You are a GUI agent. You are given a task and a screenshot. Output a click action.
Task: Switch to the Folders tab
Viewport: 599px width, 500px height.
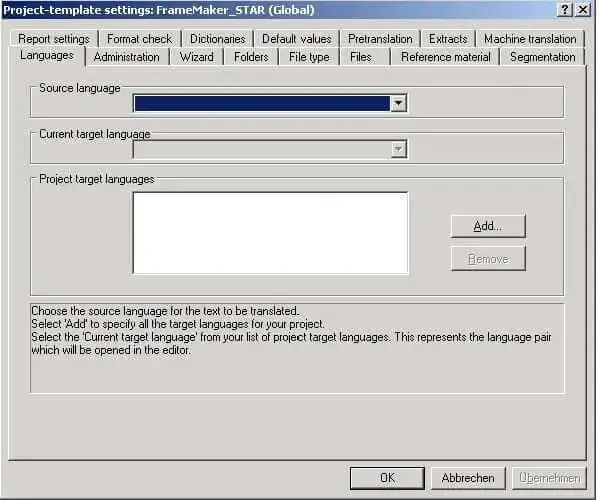[251, 57]
